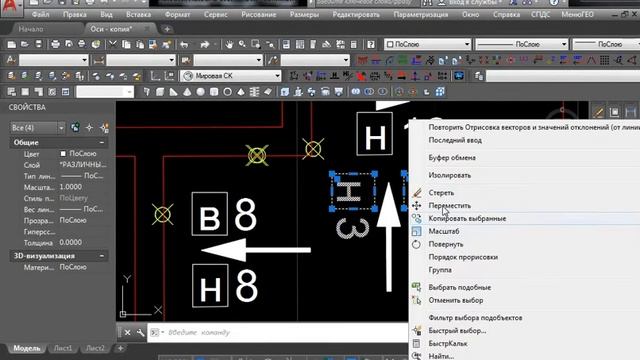Switch to the Лист2 layout tab
640x360 pixels.
95,349
